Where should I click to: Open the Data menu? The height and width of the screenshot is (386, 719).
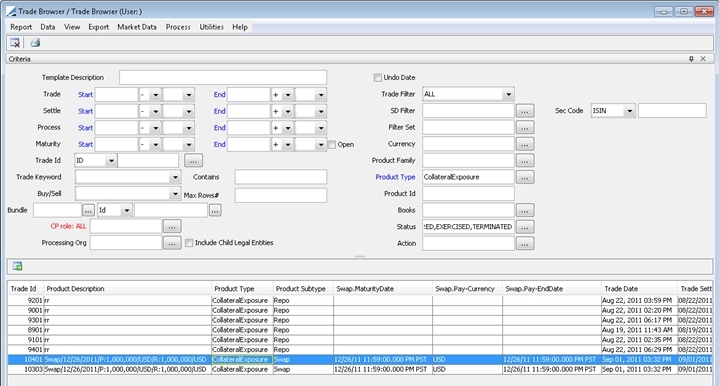48,27
